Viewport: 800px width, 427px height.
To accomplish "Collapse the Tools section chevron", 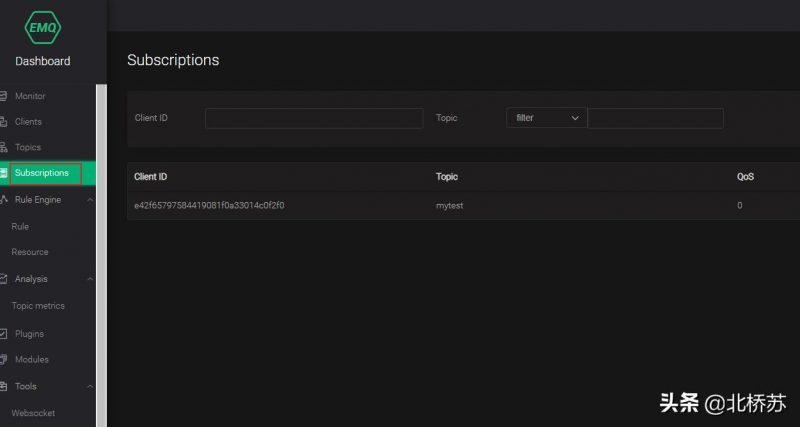I will pyautogui.click(x=90, y=387).
